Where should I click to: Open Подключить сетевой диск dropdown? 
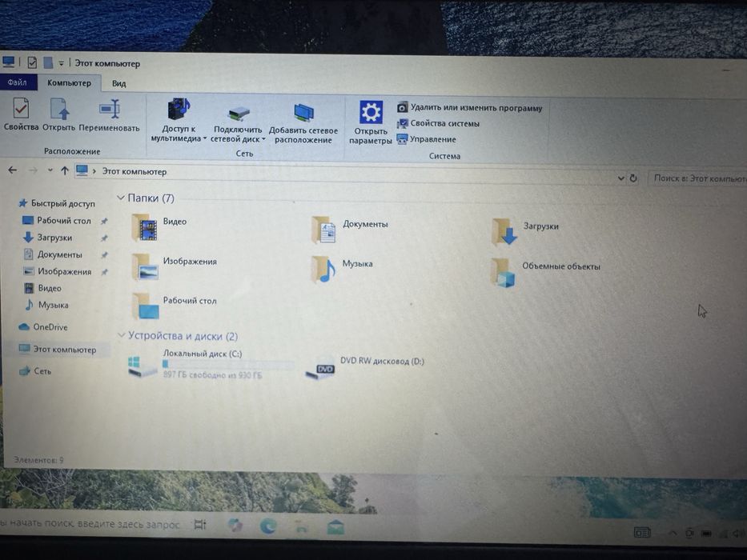tap(238, 126)
